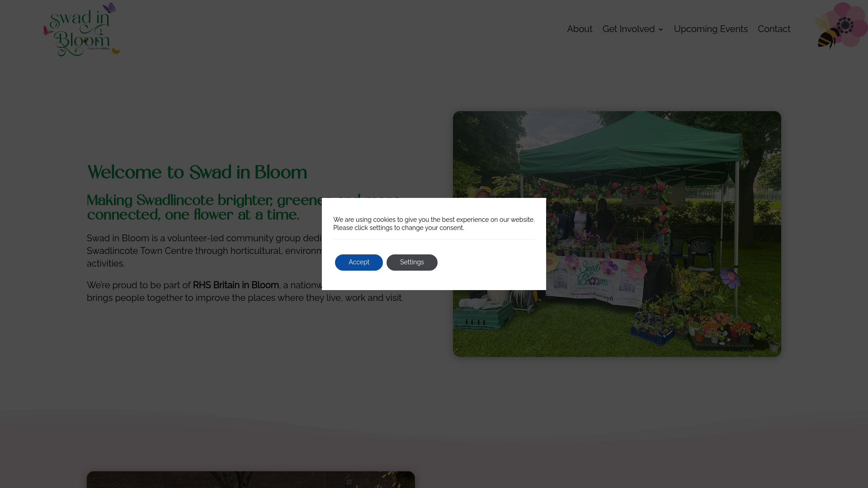Screen dimensions: 868x488
Task: Open the Contact page
Action: (774, 29)
